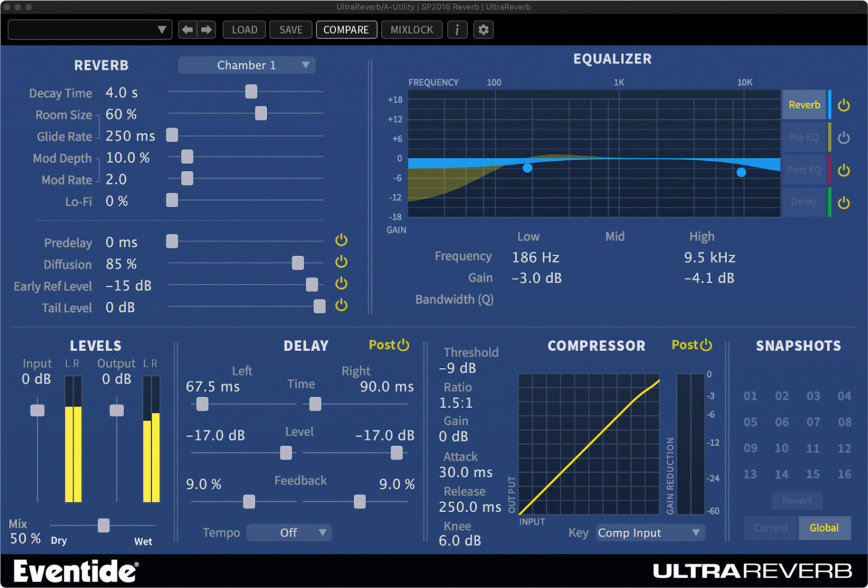Open the Comp Input key dropdown

(x=649, y=533)
